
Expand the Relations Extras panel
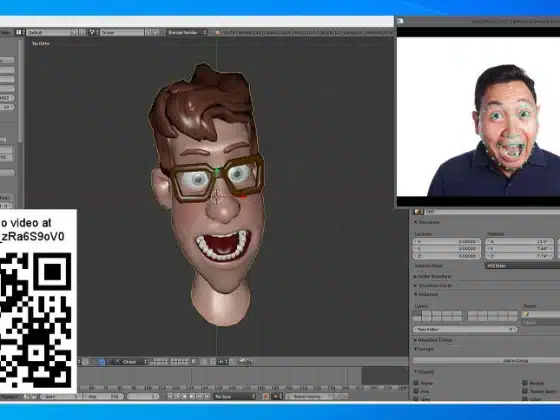(433, 340)
